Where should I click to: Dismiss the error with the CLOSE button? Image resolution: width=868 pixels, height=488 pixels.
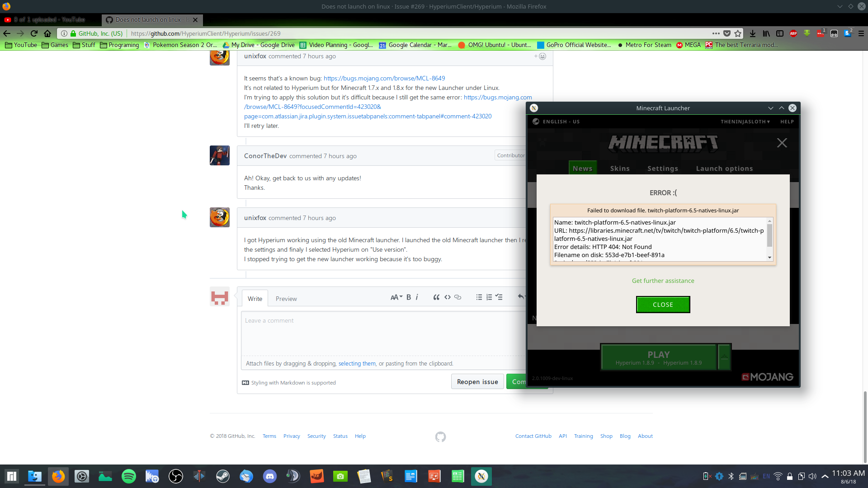(x=663, y=304)
